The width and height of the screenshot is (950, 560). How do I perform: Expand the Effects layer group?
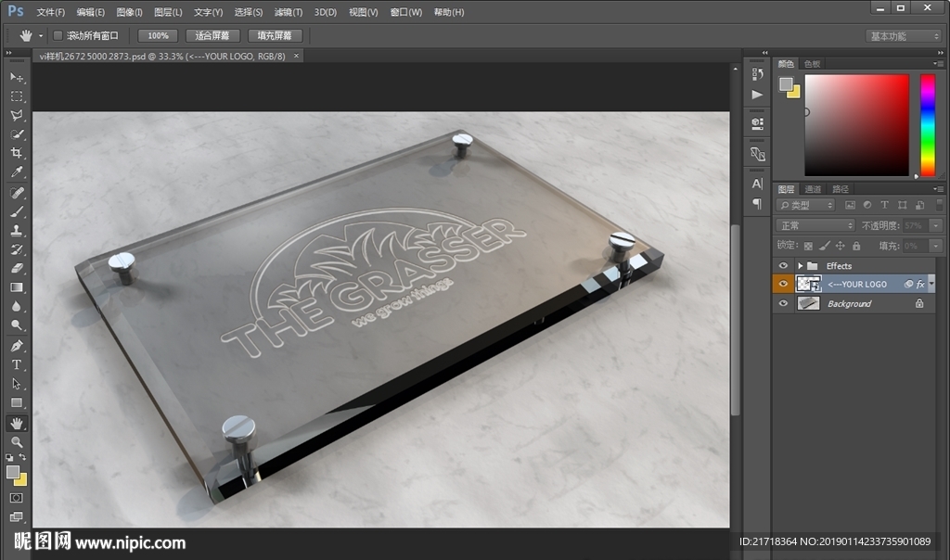(801, 266)
